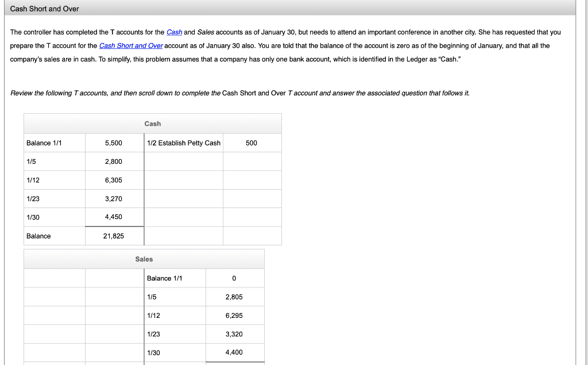Click the Sales T account header
Viewport: 588px width, 365px height.
point(144,259)
